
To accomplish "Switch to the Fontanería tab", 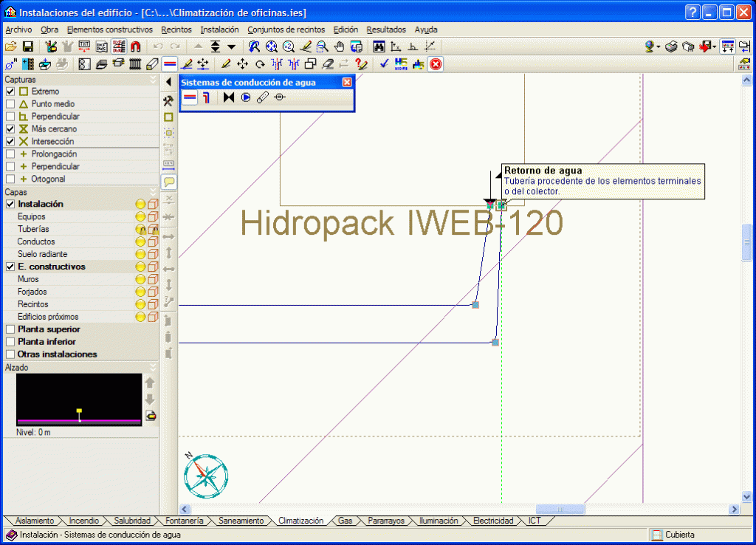I will [184, 521].
